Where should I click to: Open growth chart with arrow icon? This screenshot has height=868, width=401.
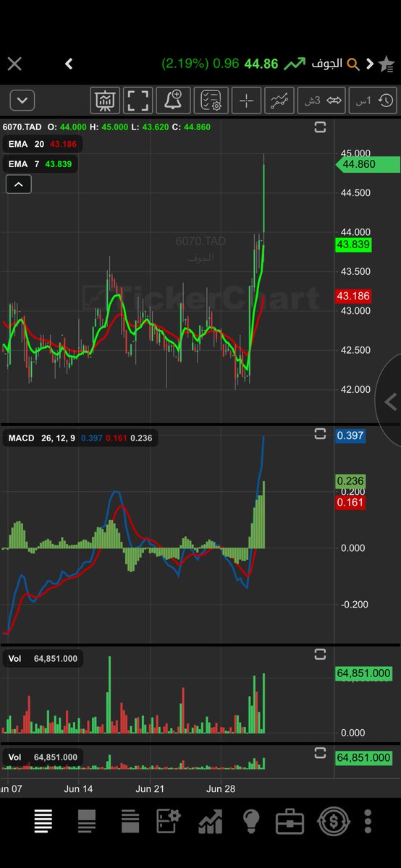[x=211, y=821]
